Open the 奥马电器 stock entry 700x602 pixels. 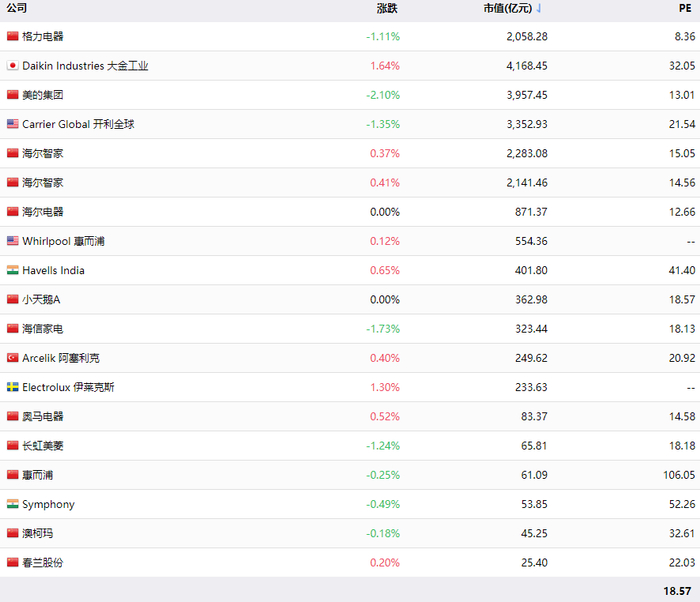coord(43,416)
